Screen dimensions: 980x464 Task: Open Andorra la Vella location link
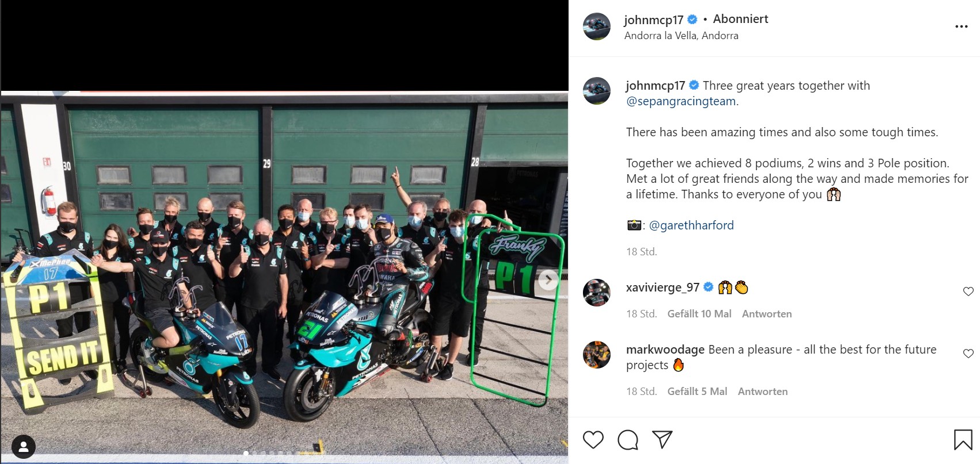click(681, 36)
